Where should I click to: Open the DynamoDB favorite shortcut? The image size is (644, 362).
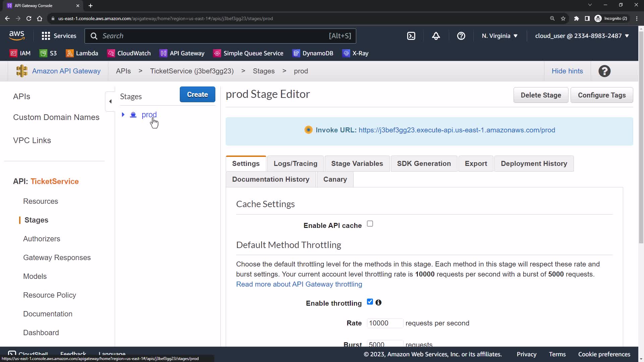coord(313,53)
